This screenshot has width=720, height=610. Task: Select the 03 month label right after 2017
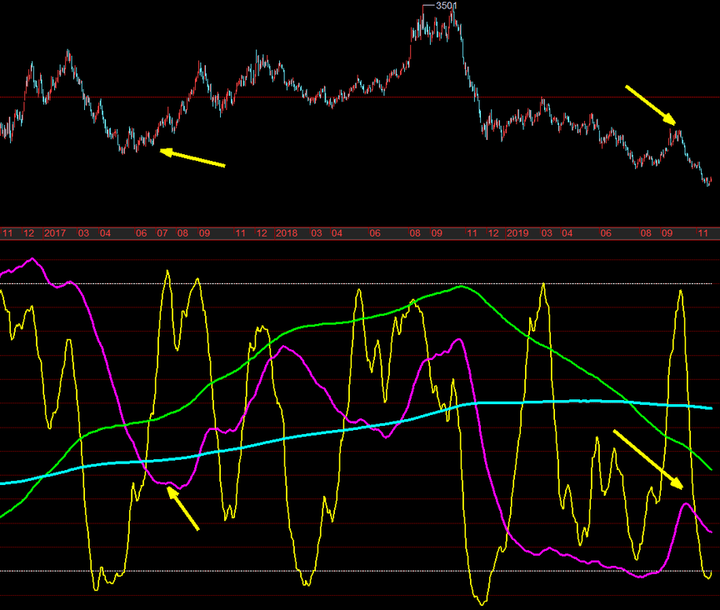click(x=84, y=233)
